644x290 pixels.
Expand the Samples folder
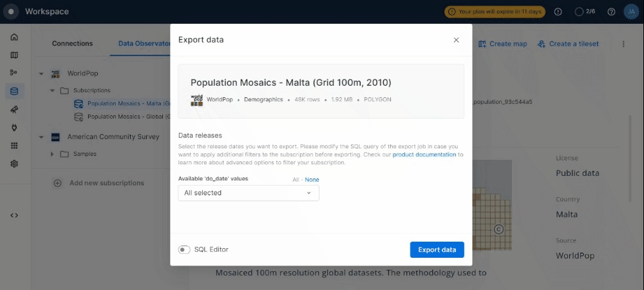[x=52, y=154]
